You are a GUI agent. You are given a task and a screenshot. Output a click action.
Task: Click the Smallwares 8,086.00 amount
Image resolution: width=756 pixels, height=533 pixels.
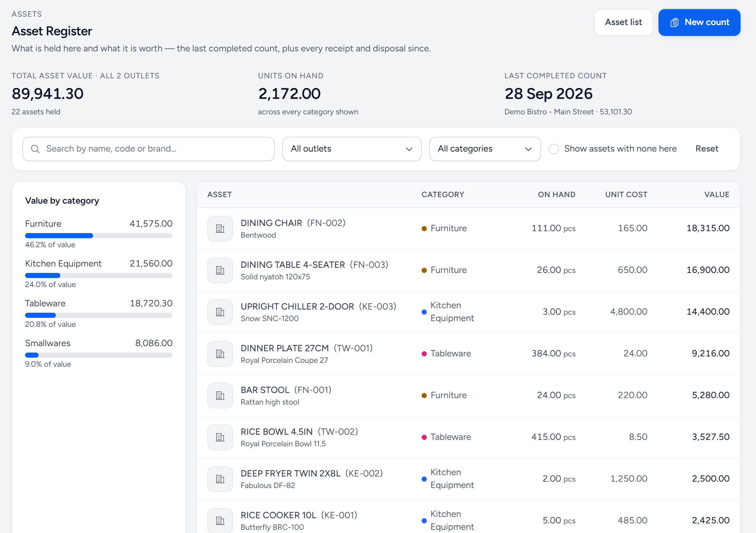click(x=154, y=343)
